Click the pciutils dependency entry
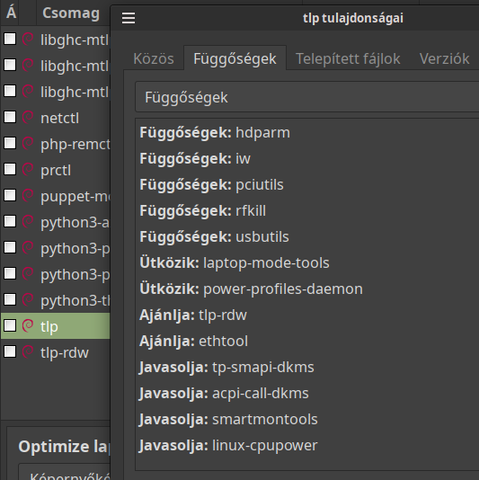The width and height of the screenshot is (479, 480). coord(211,185)
